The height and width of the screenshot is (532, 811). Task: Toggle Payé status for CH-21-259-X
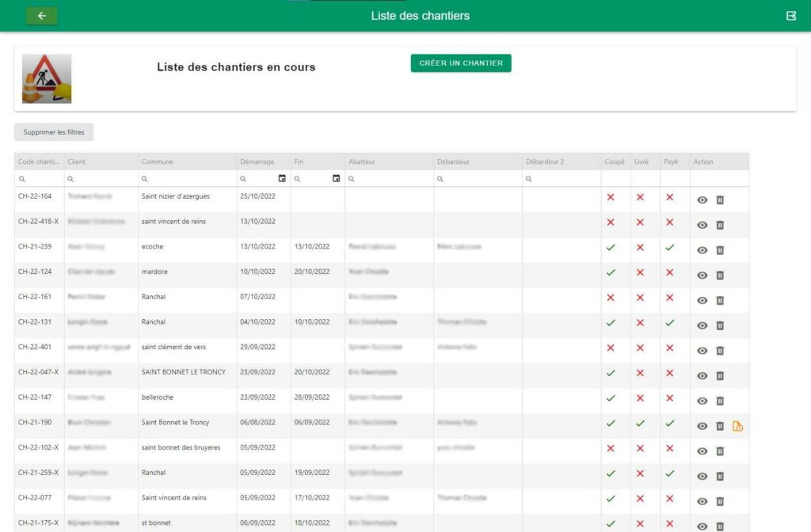[670, 473]
